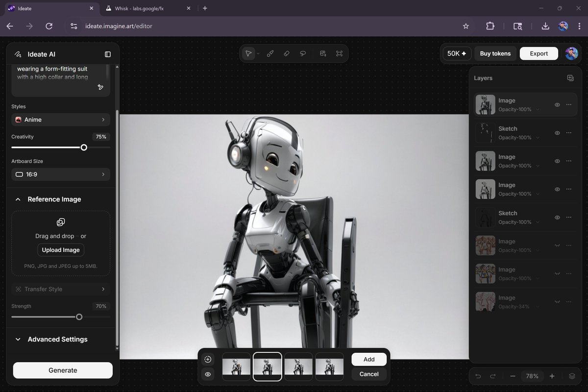Screen dimensions: 588x392
Task: Open the options menu for the top Image layer
Action: [x=569, y=104]
